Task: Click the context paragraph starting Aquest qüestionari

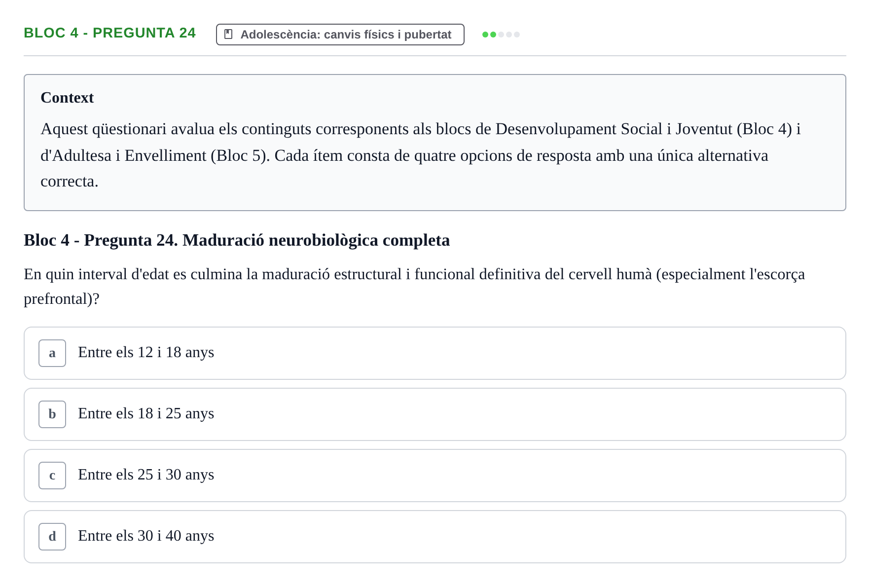Action: point(421,155)
